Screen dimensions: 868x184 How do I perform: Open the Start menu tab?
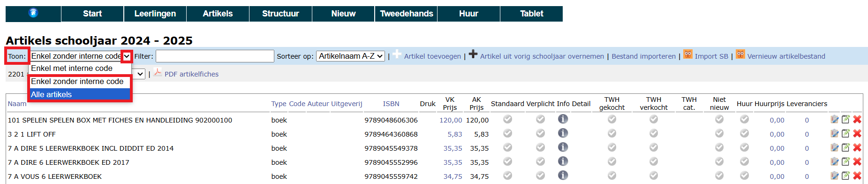coord(92,14)
